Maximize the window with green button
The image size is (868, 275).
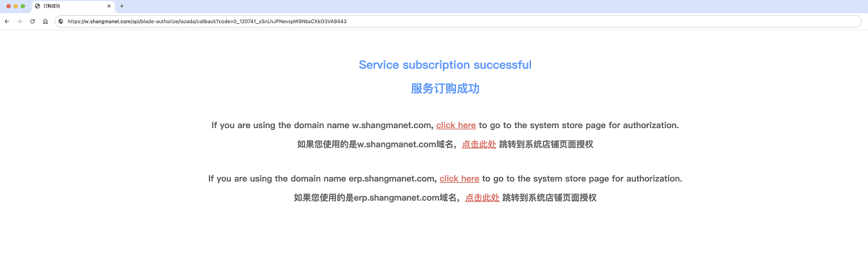(x=23, y=6)
